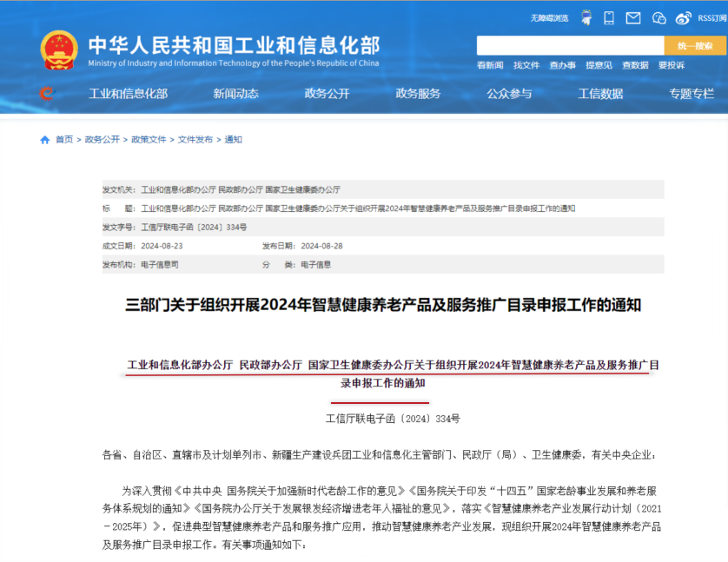Click the red-underlined document heading starting 工业和信息化部办公厅
728x562 pixels.
click(394, 374)
